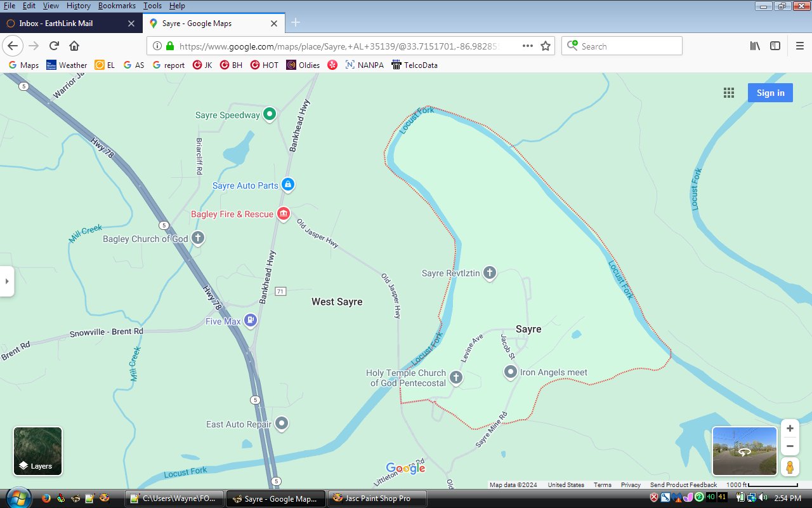Screen dimensions: 812x508
Task: Select Holy Temple Church pin icon
Action: [x=456, y=378]
